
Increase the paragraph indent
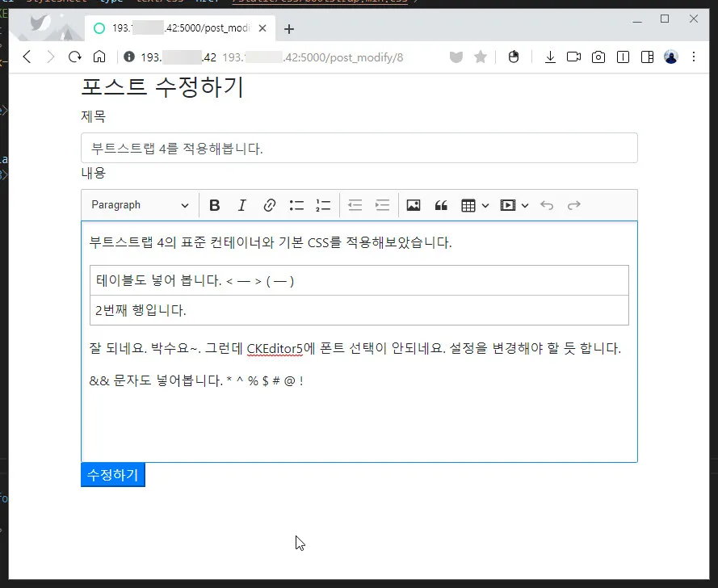click(382, 204)
